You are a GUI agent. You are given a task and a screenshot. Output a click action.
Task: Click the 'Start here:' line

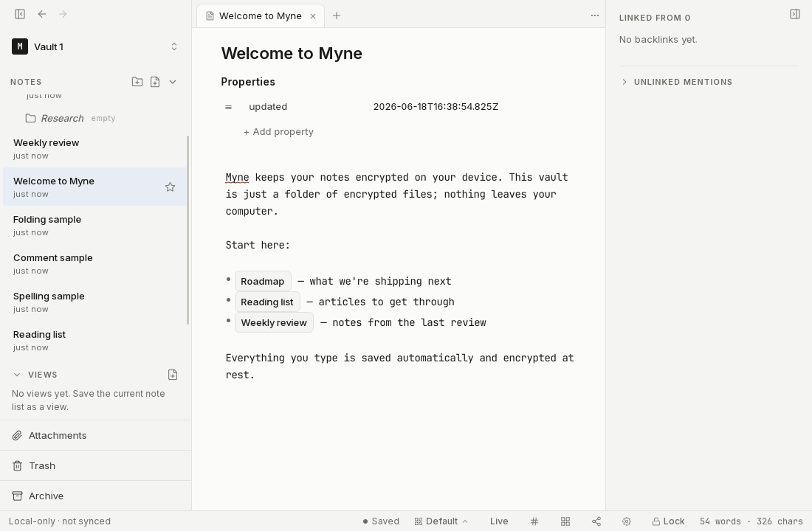tap(258, 246)
